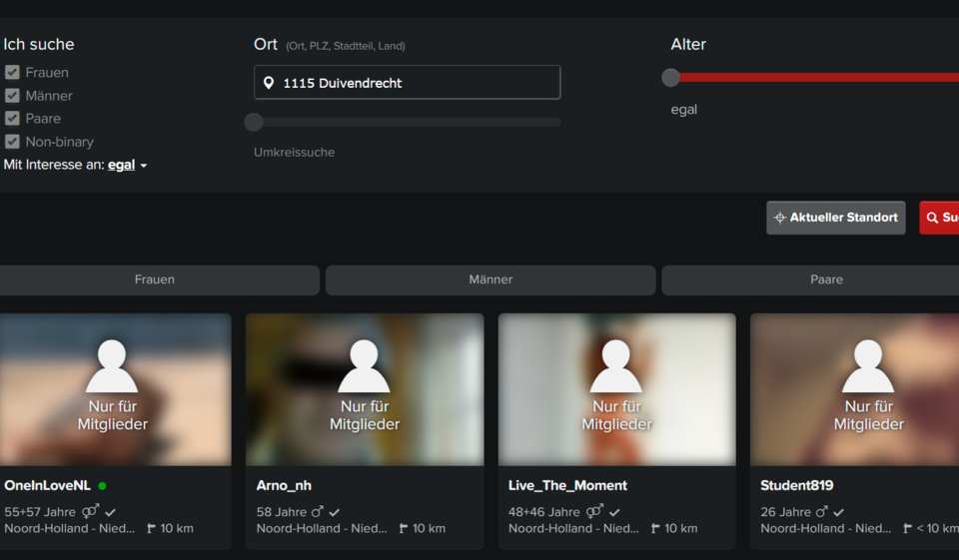Click the couple gender icon on OneInLoveNL

pyautogui.click(x=91, y=511)
